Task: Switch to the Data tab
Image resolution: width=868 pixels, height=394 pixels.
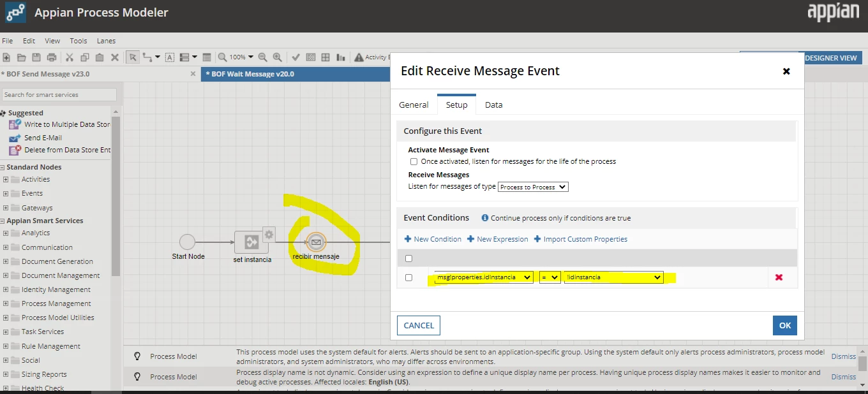Action: (494, 105)
